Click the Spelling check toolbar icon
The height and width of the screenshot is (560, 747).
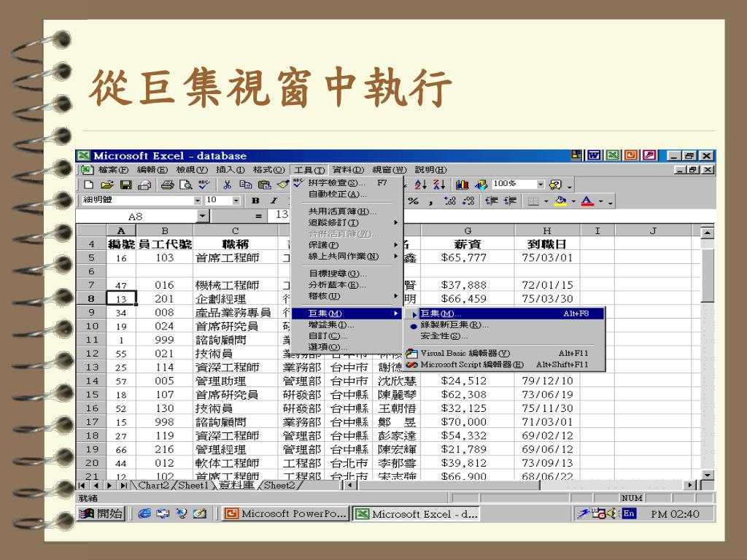(x=204, y=184)
